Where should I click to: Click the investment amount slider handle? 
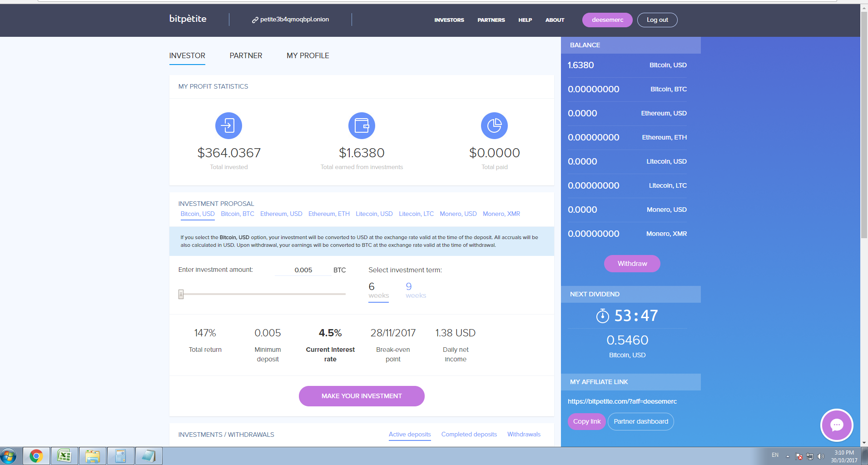[181, 294]
